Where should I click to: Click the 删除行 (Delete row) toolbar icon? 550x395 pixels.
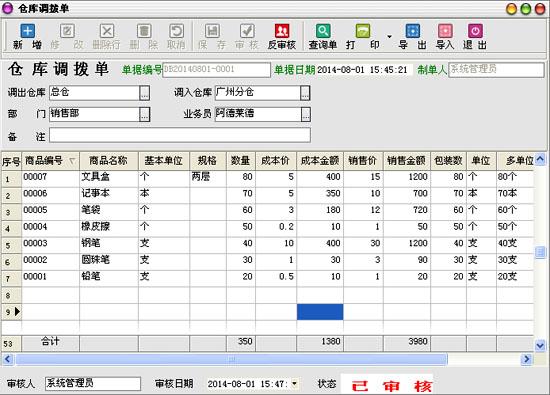tap(107, 31)
